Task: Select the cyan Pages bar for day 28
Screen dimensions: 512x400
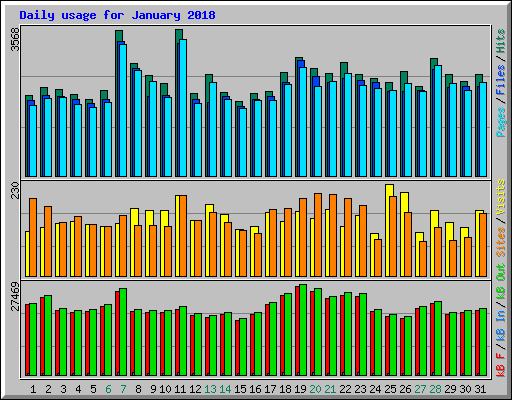Action: (438, 121)
